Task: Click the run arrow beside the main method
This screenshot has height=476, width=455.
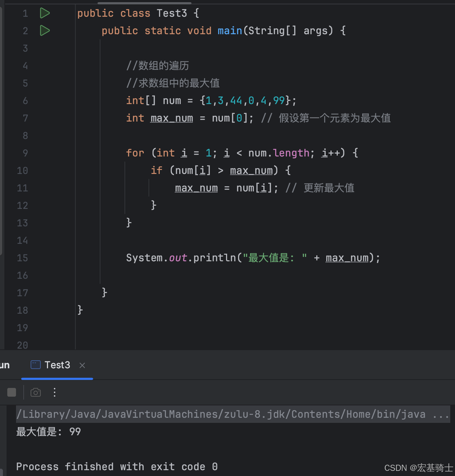Action: point(44,31)
